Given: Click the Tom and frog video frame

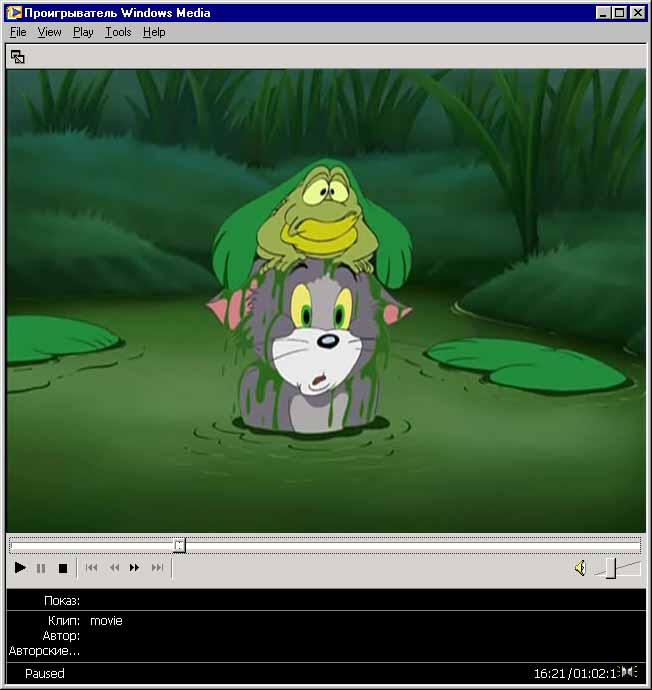Looking at the screenshot, I should click(326, 301).
